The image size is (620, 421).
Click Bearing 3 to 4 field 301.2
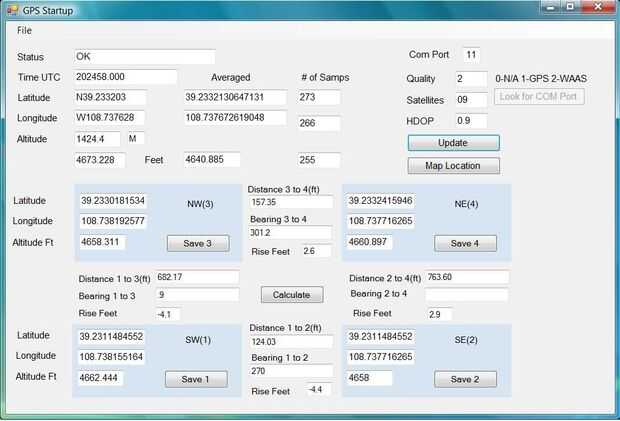[x=290, y=232]
